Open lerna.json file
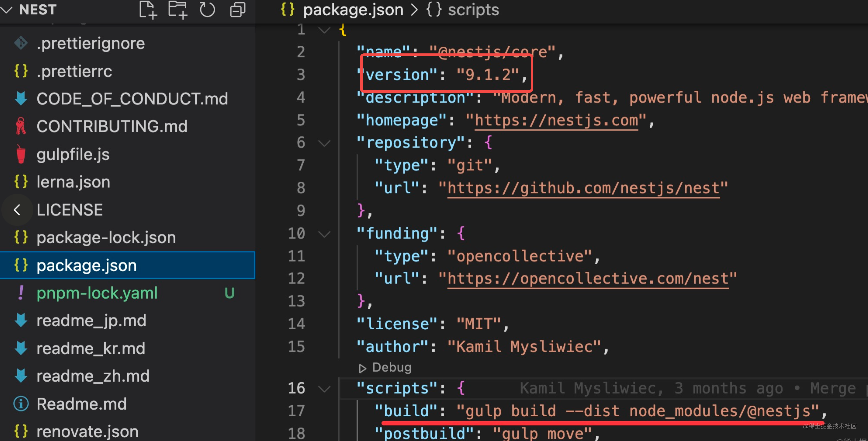Viewport: 868px width, 441px height. click(127, 182)
